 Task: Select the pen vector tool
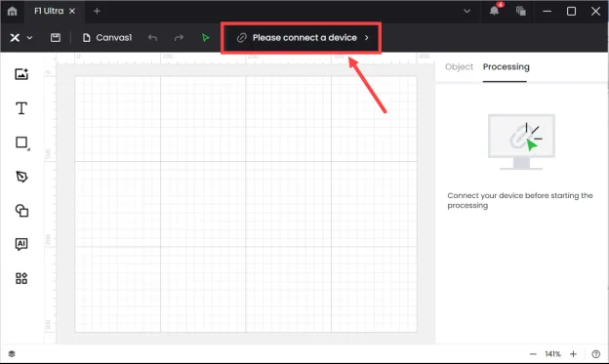(x=21, y=177)
